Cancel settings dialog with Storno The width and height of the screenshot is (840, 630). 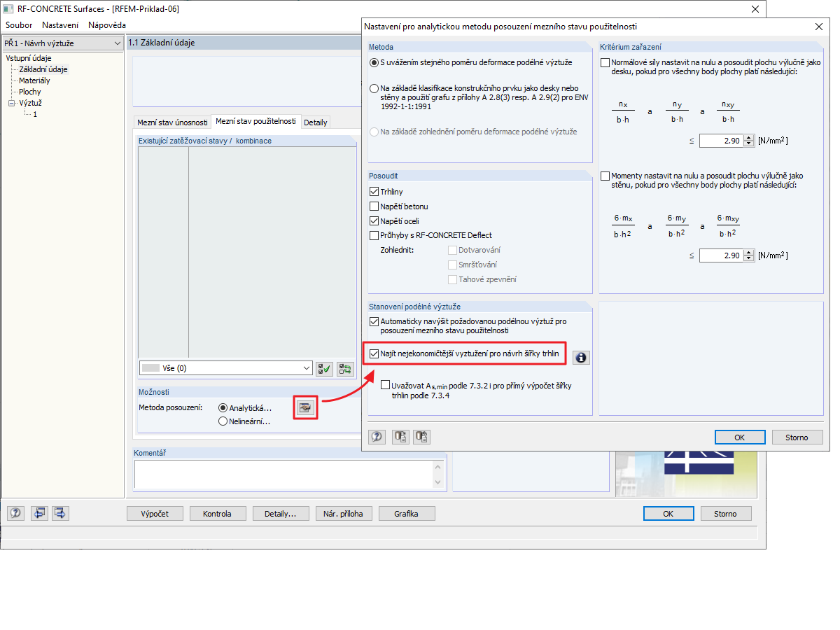point(797,437)
